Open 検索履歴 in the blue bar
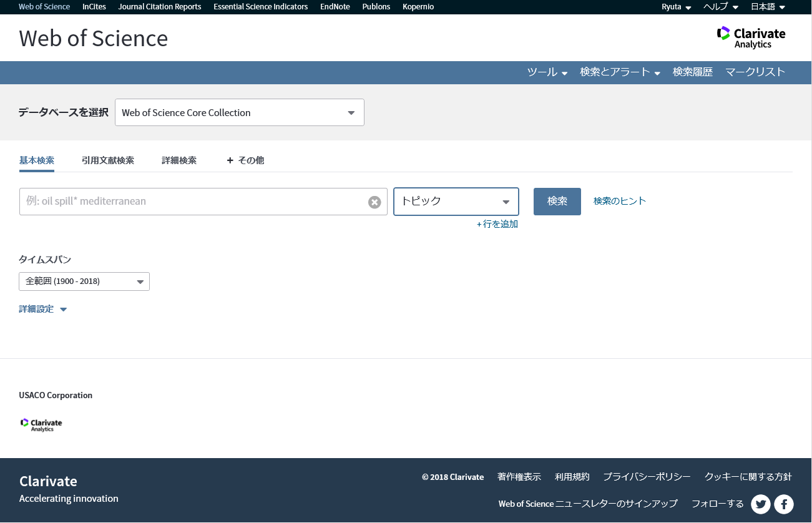Image resolution: width=812 pixels, height=523 pixels. (693, 72)
